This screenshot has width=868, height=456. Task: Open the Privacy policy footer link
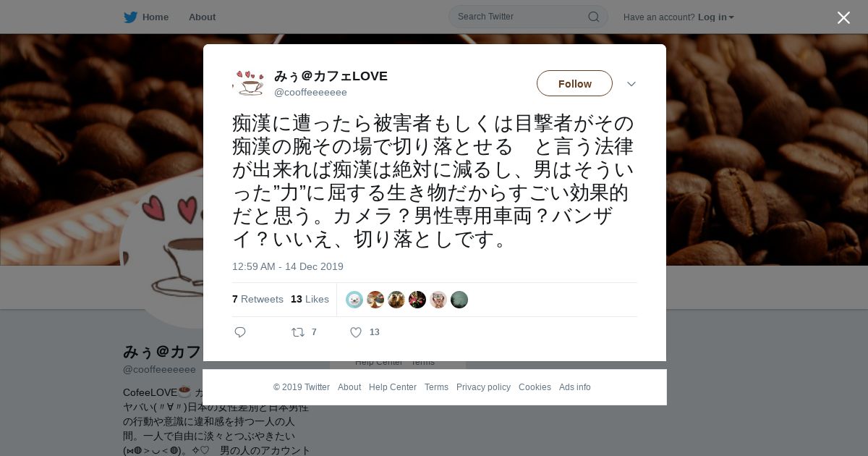coord(483,387)
